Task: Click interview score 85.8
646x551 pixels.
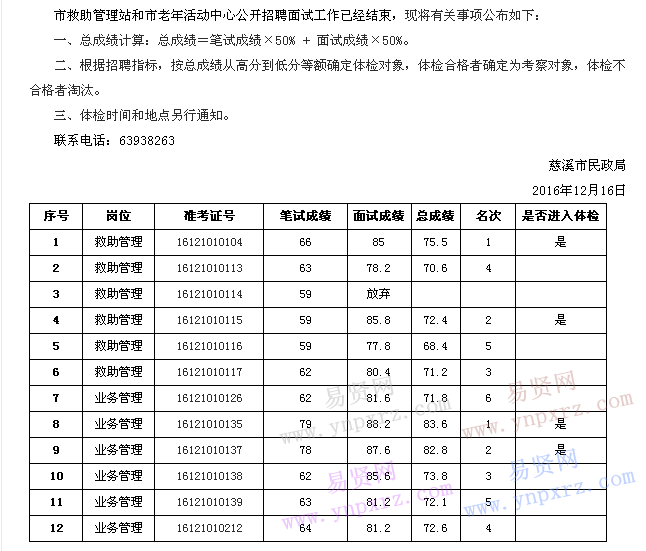Action: 378,320
